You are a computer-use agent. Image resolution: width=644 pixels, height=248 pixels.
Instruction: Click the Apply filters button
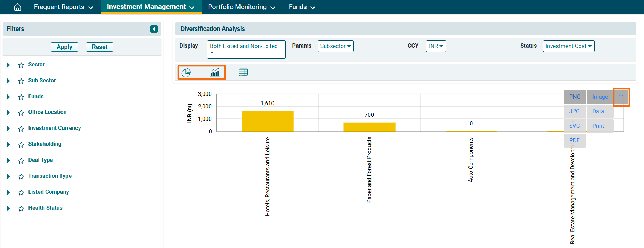coord(64,47)
